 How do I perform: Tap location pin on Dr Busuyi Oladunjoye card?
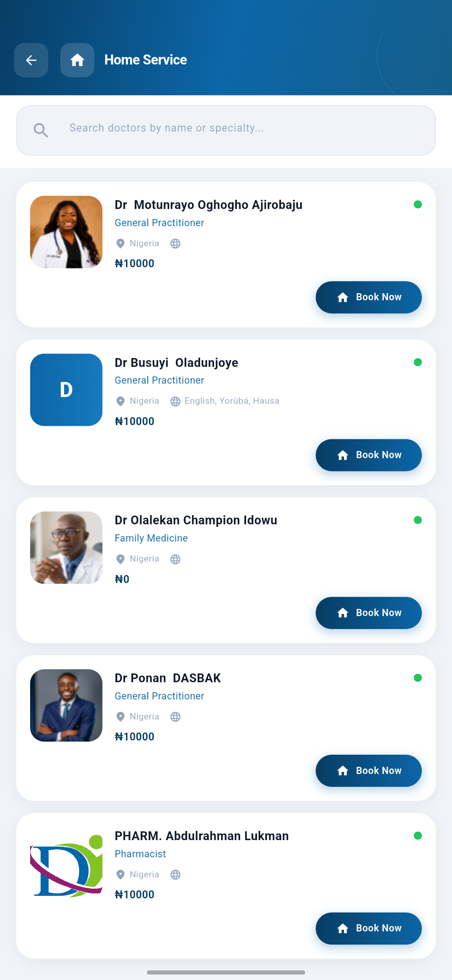[120, 401]
